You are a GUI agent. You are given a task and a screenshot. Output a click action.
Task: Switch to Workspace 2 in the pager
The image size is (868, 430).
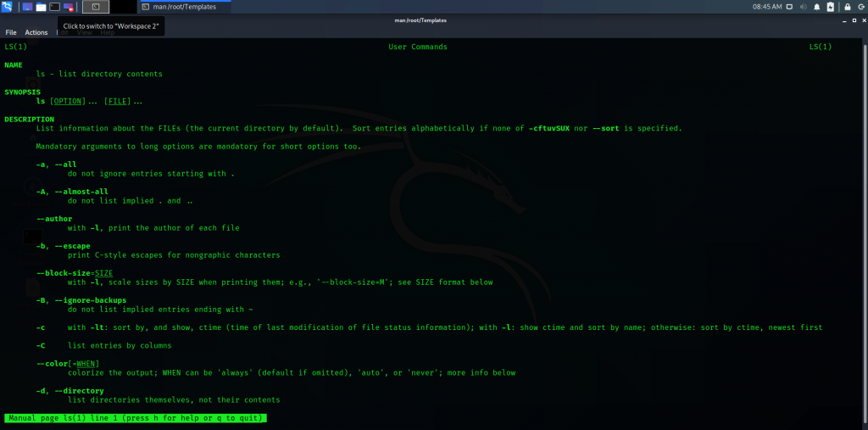click(x=123, y=7)
